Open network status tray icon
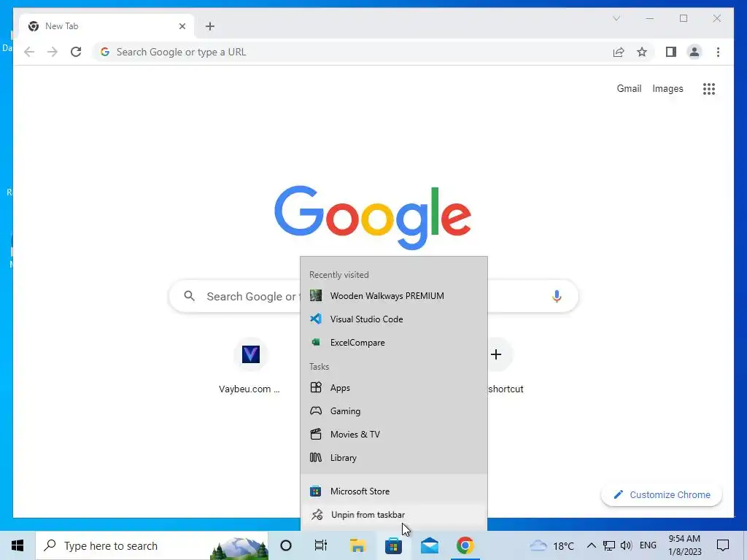Screen dimensions: 747x560 point(609,545)
